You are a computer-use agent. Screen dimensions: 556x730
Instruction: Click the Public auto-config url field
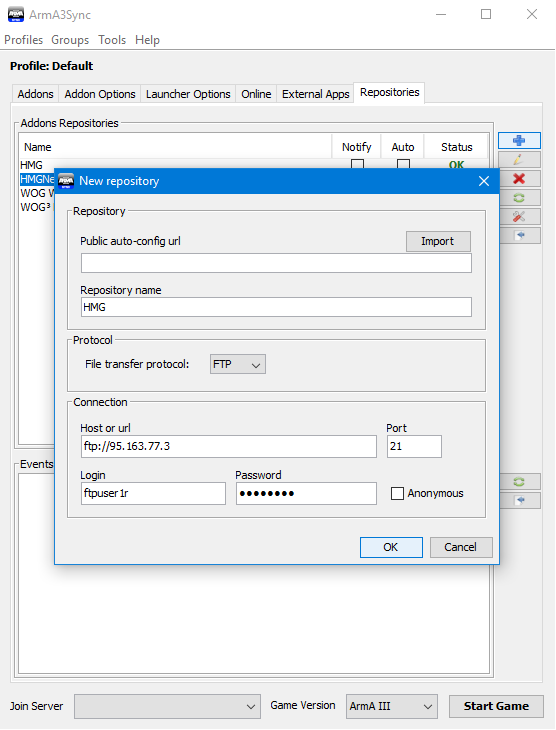276,263
